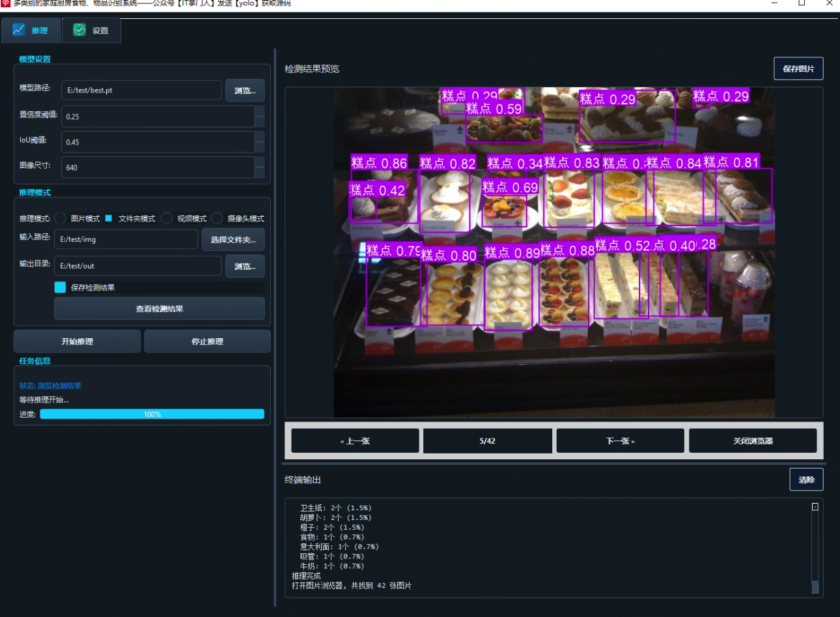
Task: Click the 模型路径 input field
Action: coord(141,91)
